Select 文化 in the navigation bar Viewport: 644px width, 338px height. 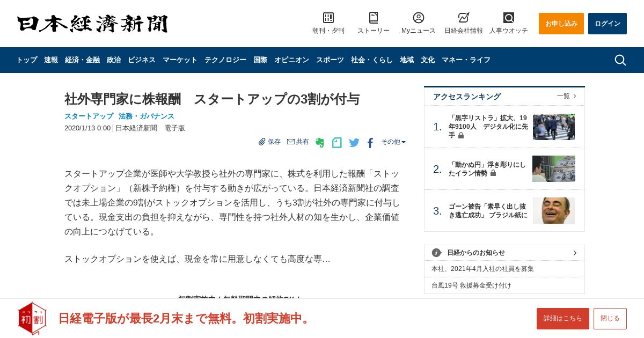(x=428, y=60)
